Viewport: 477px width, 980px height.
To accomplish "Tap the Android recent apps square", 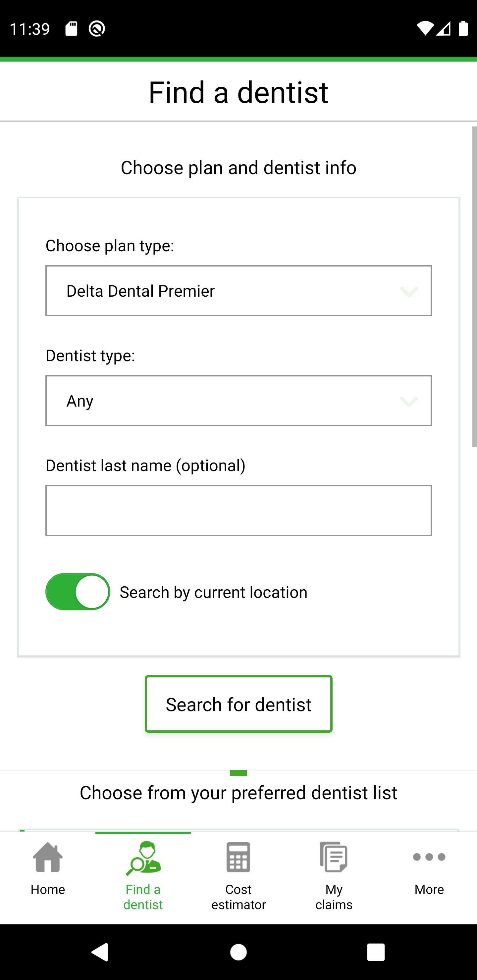I will 376,952.
